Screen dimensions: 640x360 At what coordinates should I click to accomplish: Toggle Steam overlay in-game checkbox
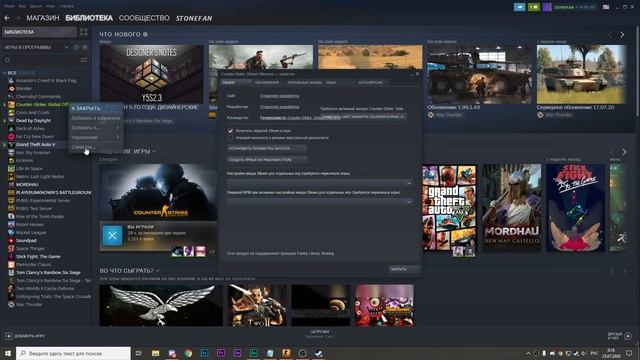point(230,131)
